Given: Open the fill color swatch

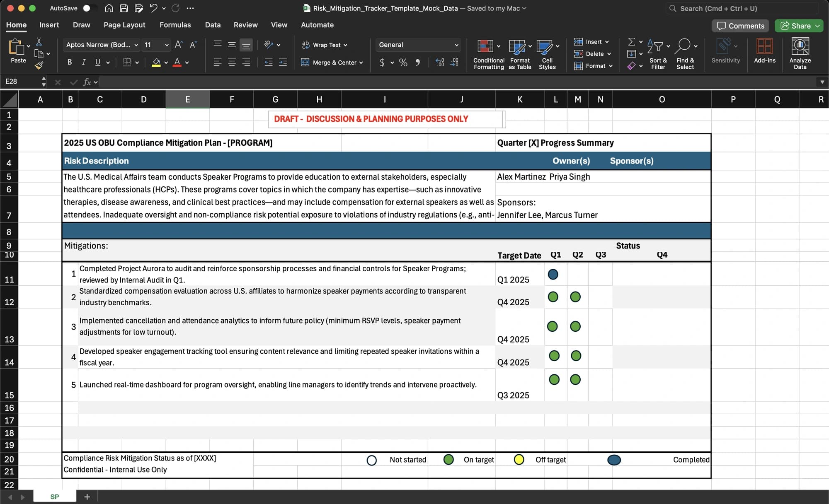Looking at the screenshot, I should (156, 63).
